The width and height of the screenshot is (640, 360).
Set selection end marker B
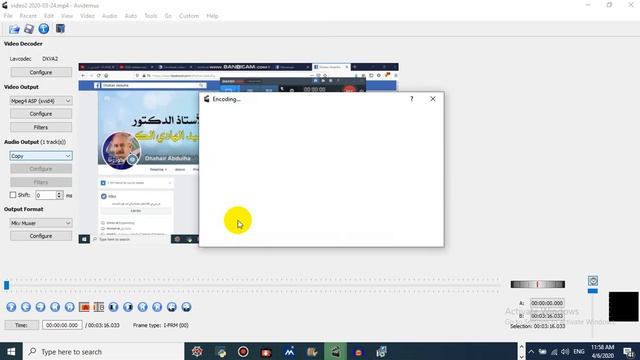(99, 307)
